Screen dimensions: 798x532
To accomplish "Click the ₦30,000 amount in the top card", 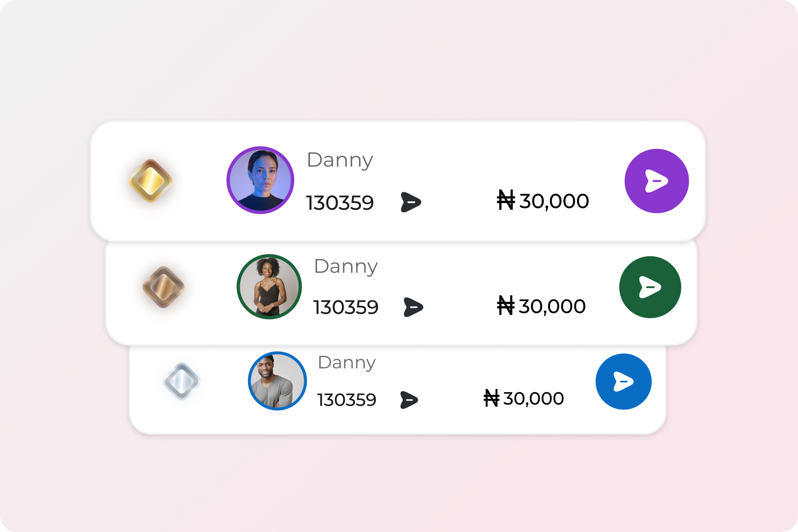I will tap(543, 201).
